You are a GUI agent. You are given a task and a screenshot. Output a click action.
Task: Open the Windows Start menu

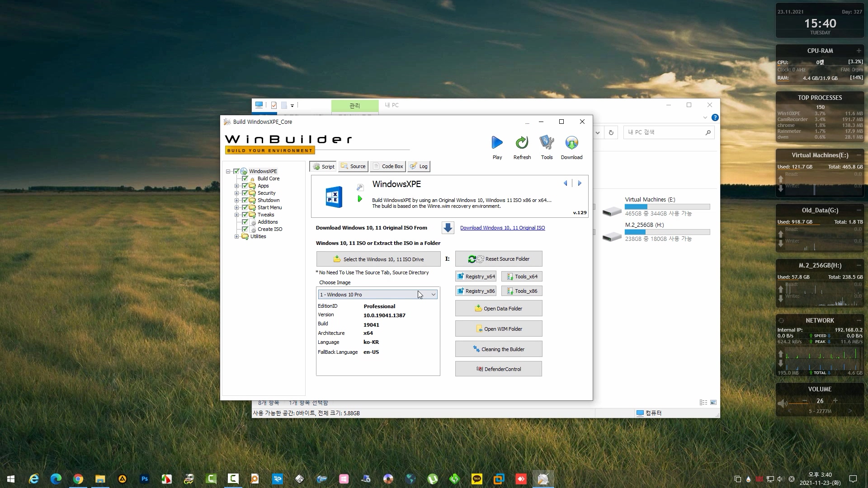[x=11, y=479]
